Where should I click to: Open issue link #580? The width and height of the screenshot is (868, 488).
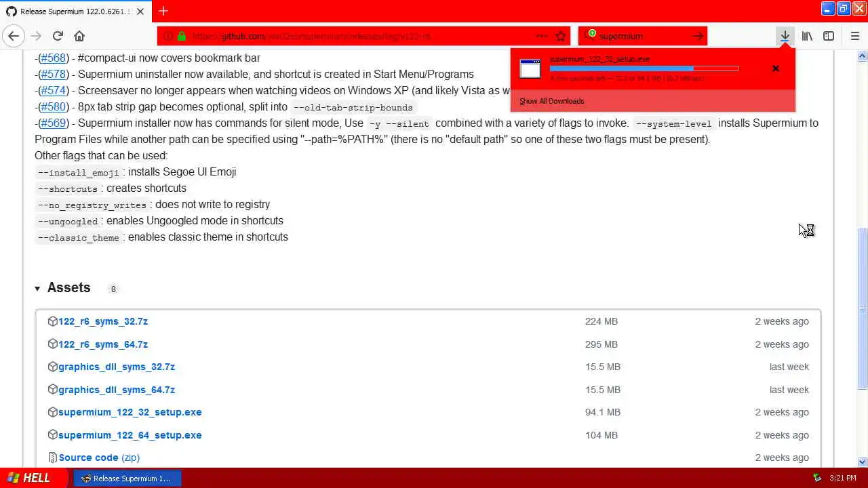pyautogui.click(x=53, y=106)
